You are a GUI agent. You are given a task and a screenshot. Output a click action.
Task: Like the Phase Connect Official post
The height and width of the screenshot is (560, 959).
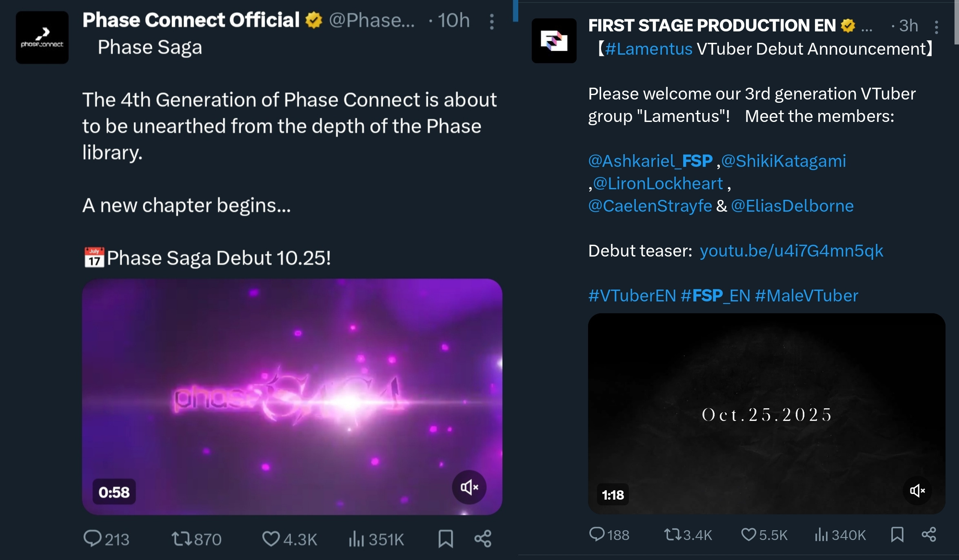(271, 538)
